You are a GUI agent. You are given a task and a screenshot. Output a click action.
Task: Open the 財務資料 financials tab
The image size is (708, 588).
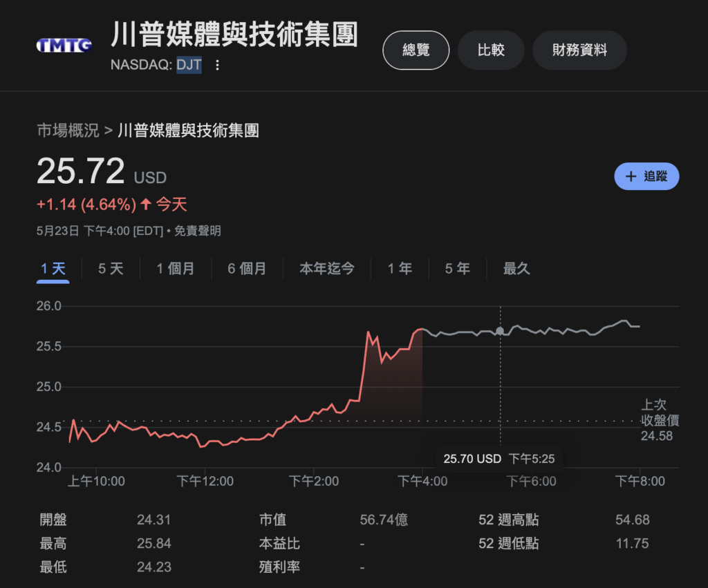[x=579, y=50]
